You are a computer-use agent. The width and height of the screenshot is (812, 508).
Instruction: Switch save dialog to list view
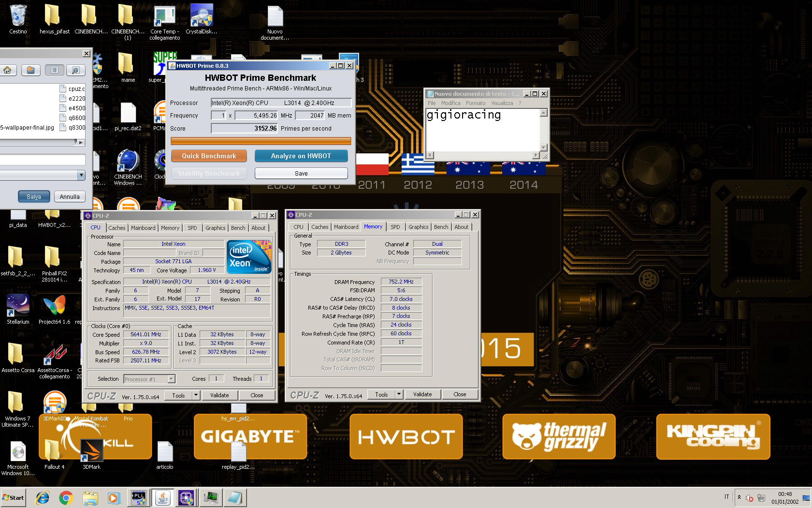(x=55, y=70)
